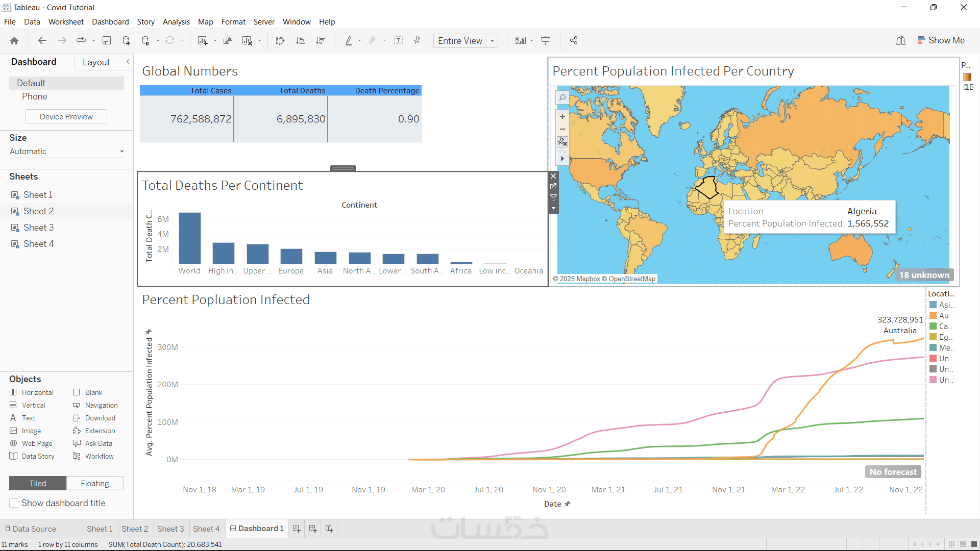Click Swap Rows and Columns icon

280,41
